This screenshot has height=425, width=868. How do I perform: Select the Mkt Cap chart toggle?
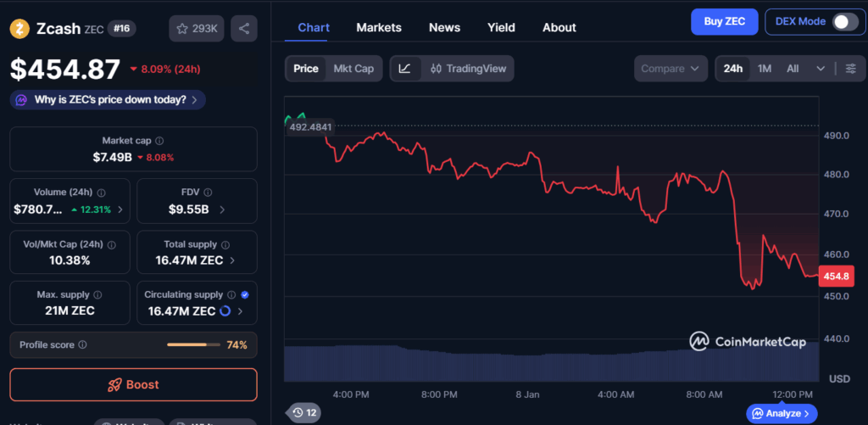(x=353, y=69)
